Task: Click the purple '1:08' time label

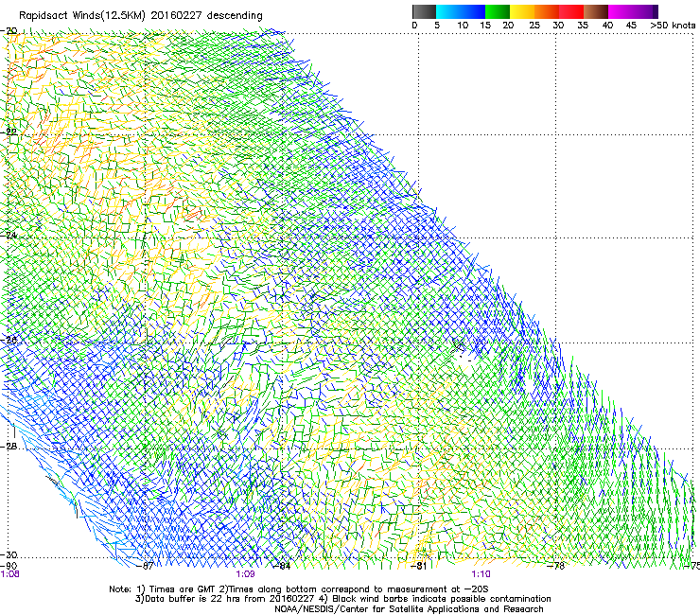Action: pyautogui.click(x=9, y=574)
